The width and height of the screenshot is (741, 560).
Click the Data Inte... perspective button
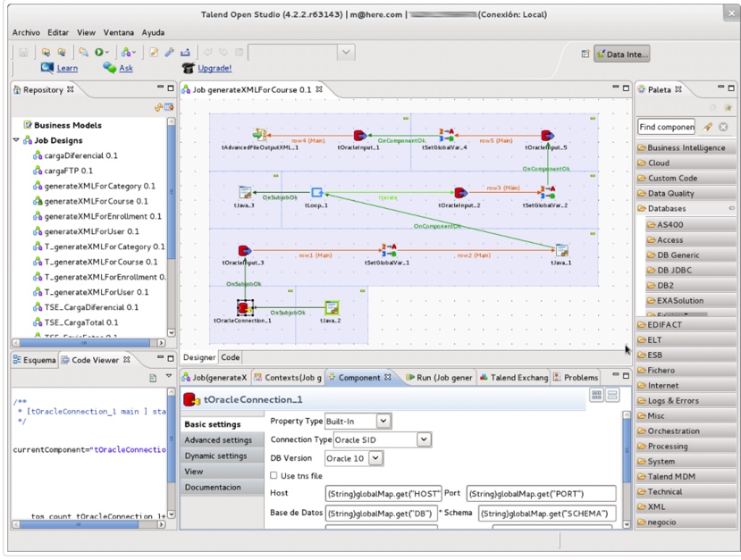tap(621, 54)
